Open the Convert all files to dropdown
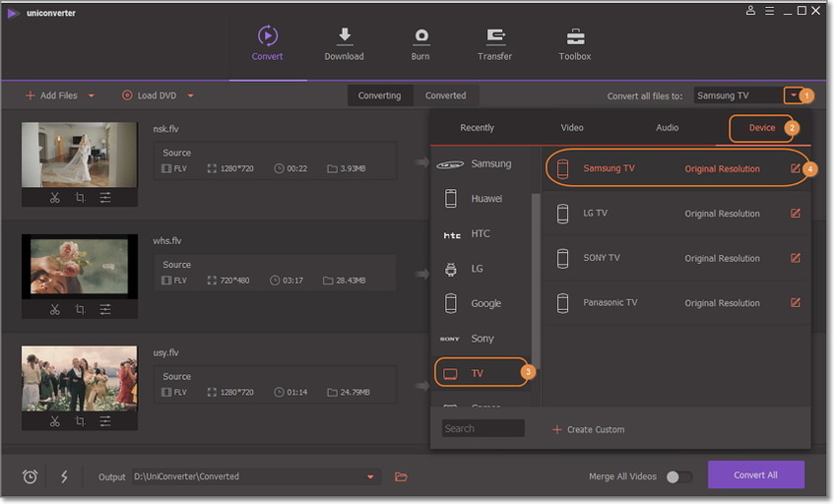Viewport: 834px width, 504px height. [x=793, y=95]
